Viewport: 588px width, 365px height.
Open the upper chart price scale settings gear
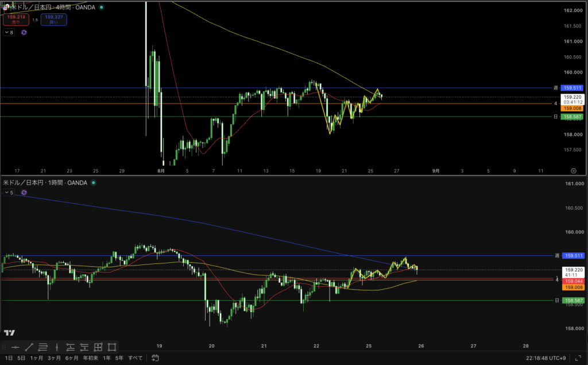pyautogui.click(x=574, y=171)
